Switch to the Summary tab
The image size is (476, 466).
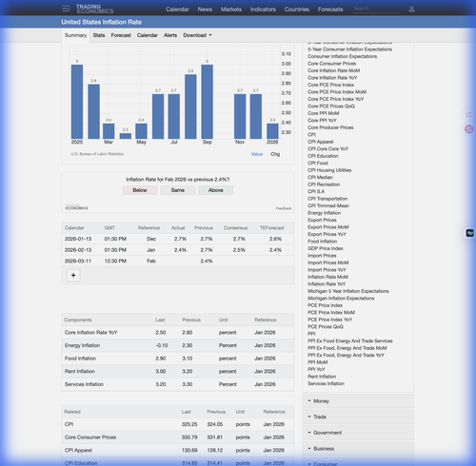[75, 35]
